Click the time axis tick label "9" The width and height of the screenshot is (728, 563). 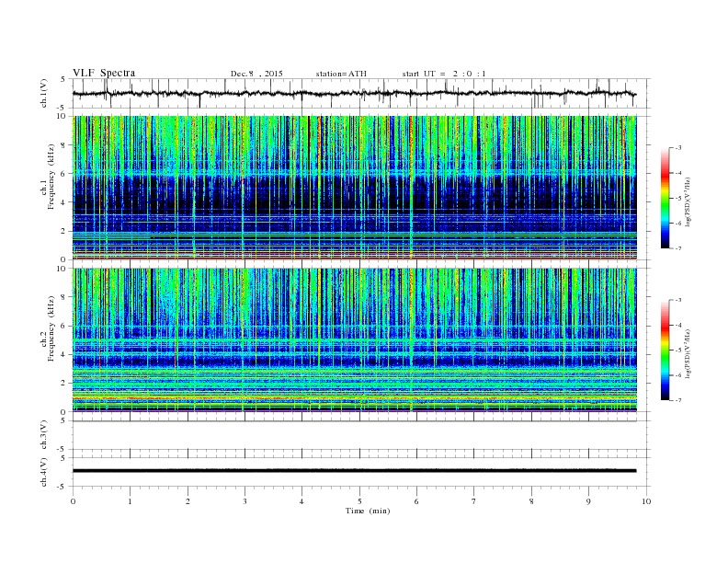(588, 501)
